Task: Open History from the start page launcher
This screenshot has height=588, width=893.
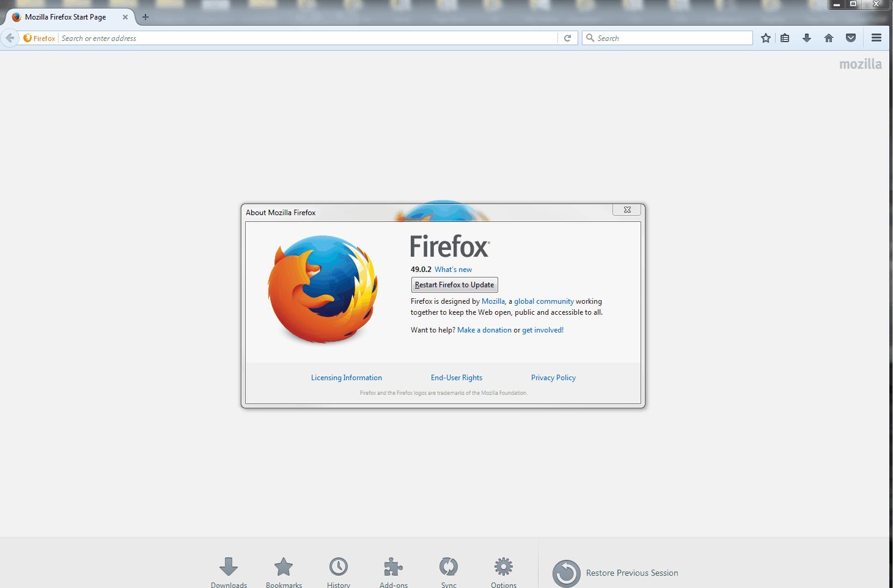Action: (339, 573)
